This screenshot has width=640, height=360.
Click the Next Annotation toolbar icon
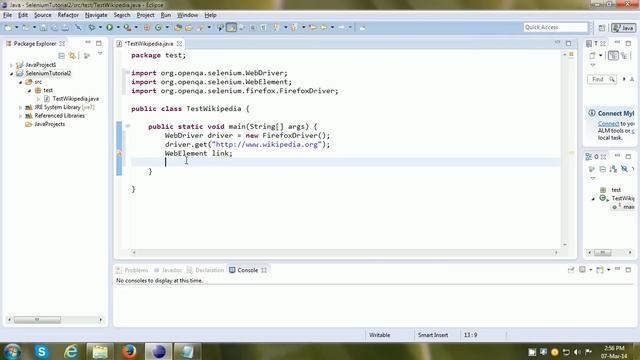(x=276, y=27)
